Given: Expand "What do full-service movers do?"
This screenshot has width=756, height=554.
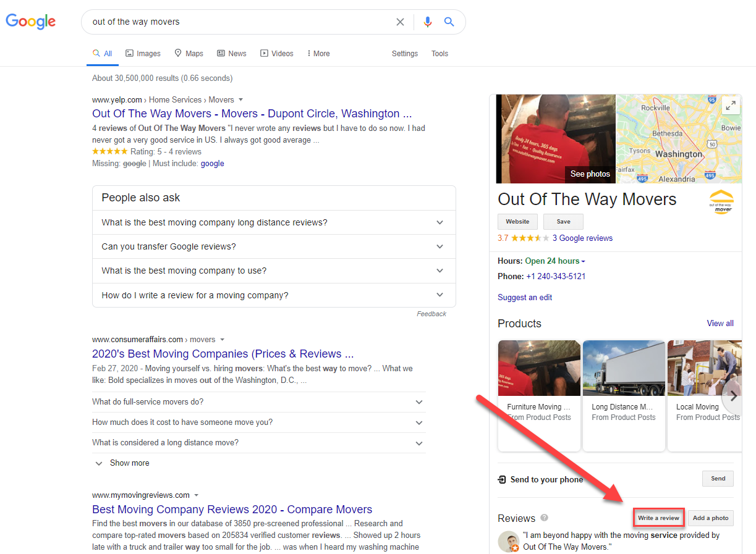Looking at the screenshot, I should pos(258,402).
